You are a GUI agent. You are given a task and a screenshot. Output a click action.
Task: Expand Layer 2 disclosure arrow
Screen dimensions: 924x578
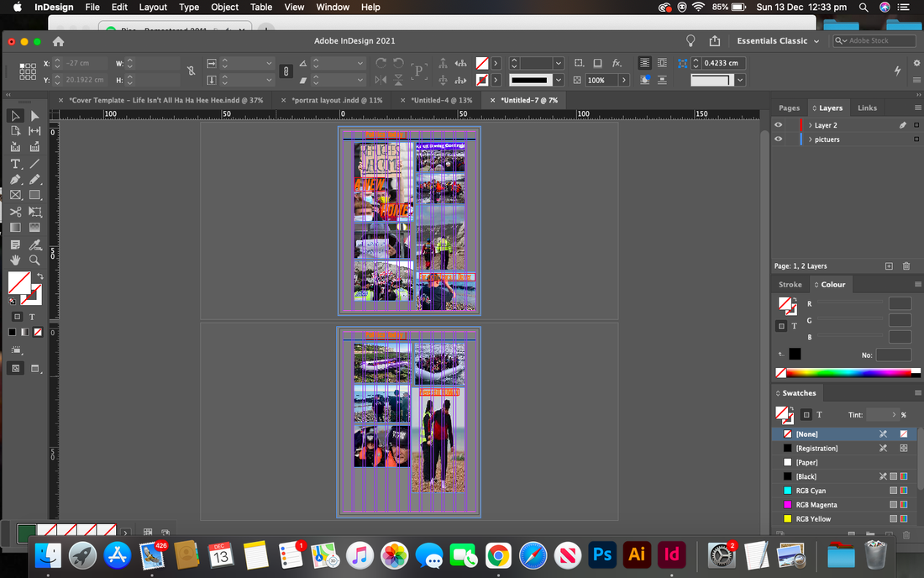[x=811, y=125]
